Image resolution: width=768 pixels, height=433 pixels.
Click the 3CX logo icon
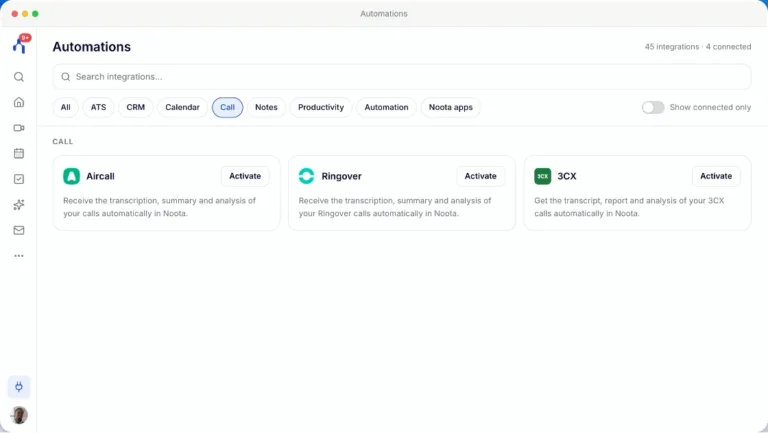click(543, 176)
